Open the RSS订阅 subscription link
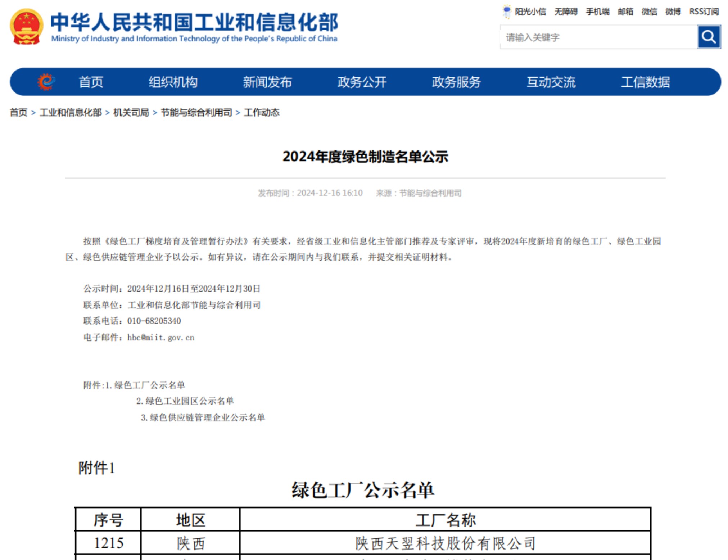Viewport: 728px width, 560px height. point(704,12)
